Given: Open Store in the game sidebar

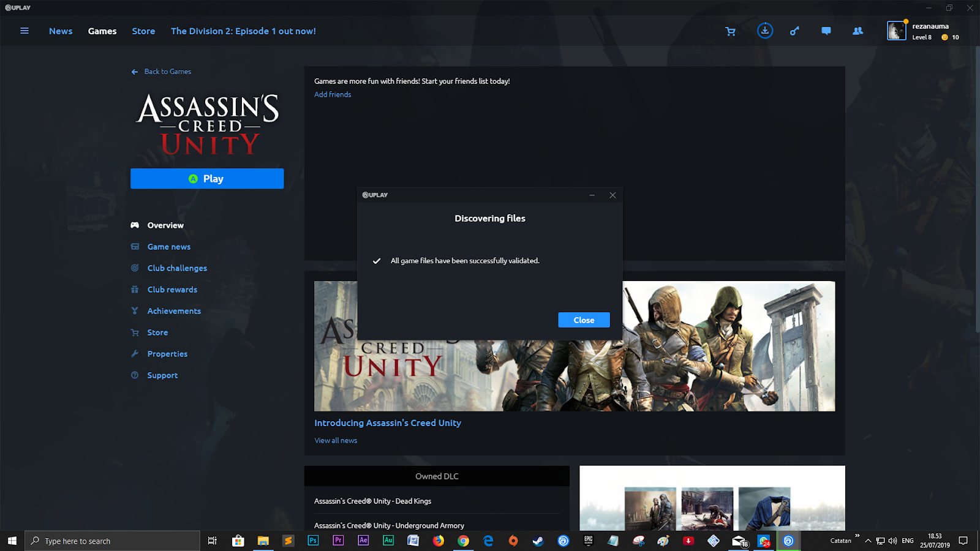Looking at the screenshot, I should tap(157, 332).
